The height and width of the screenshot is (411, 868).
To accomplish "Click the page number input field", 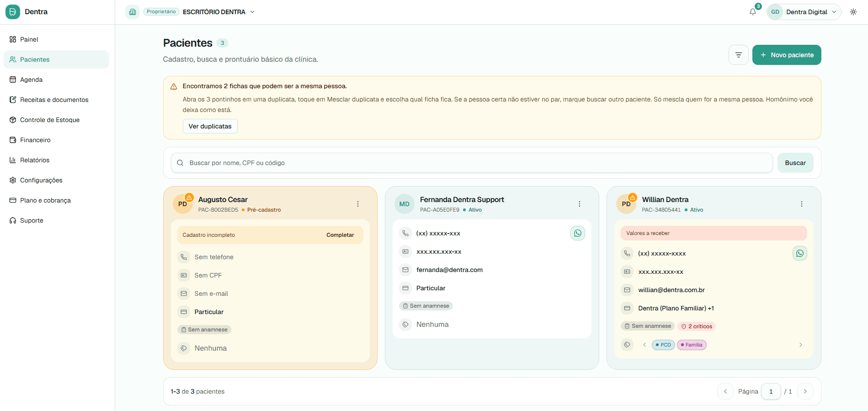I will [771, 391].
